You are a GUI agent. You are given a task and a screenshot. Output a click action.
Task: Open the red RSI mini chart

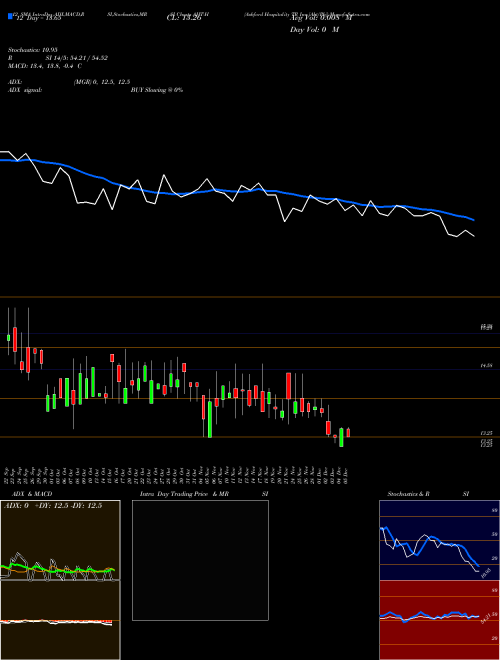439,620
